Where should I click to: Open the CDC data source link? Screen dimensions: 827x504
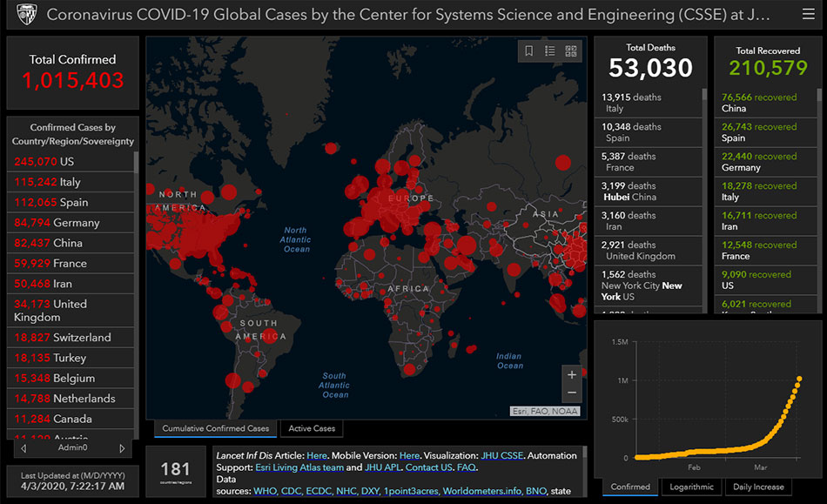pyautogui.click(x=291, y=491)
